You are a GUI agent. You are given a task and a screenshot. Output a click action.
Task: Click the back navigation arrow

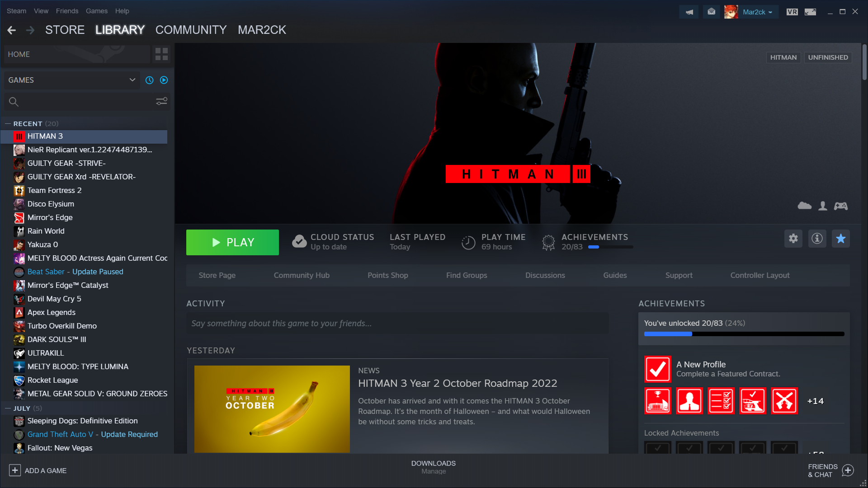(x=12, y=30)
